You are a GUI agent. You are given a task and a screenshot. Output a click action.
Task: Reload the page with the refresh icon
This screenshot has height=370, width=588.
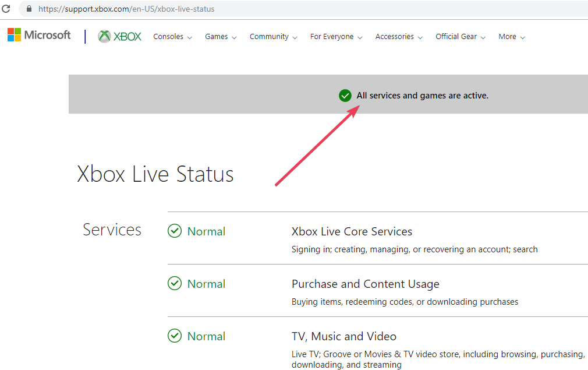click(x=6, y=9)
